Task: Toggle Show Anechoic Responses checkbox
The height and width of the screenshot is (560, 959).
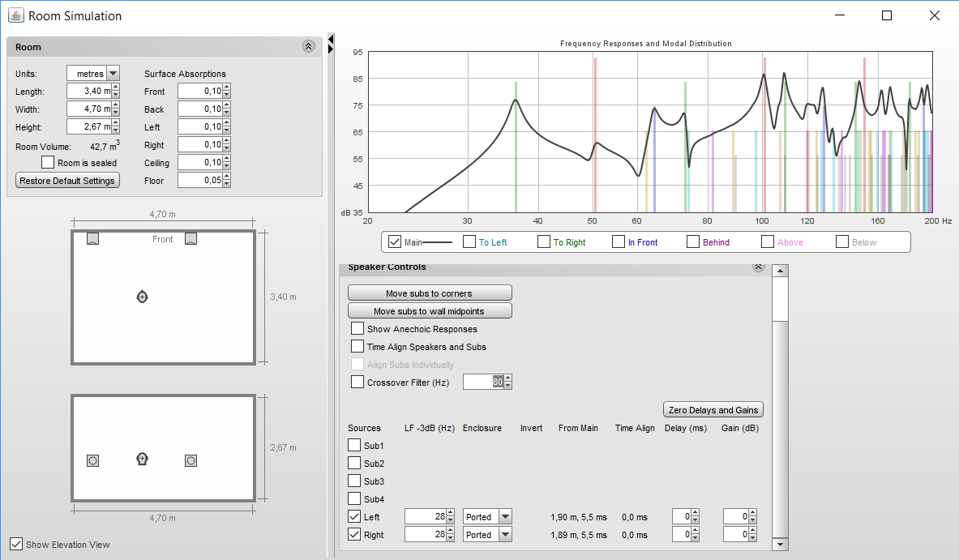Action: 357,329
